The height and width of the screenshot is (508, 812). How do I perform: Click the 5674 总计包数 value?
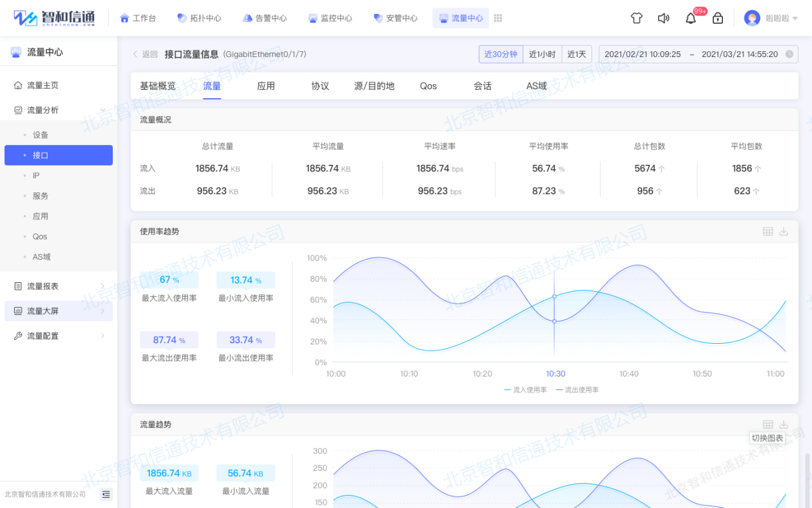tap(650, 169)
